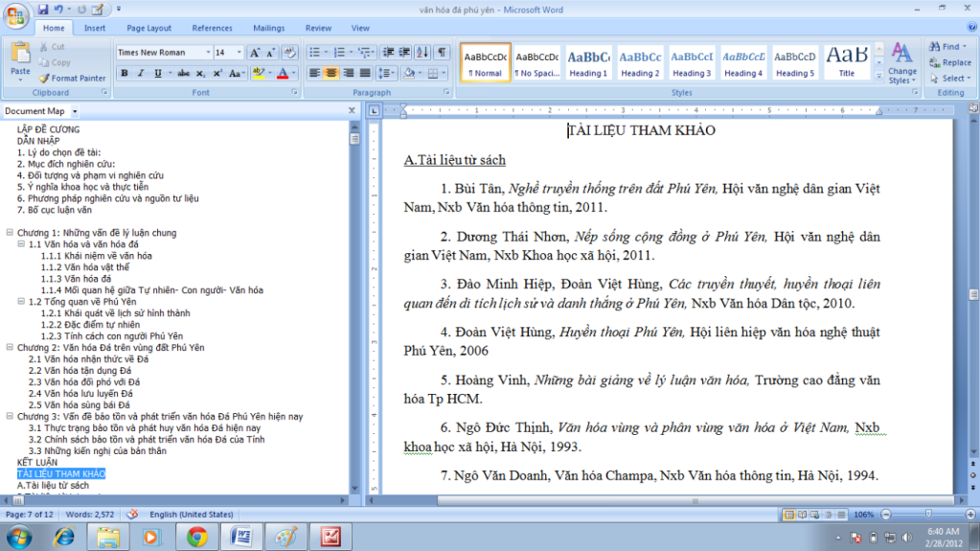Open Google Chrome from the taskbar
Viewport: 980px width, 551px height.
(197, 536)
